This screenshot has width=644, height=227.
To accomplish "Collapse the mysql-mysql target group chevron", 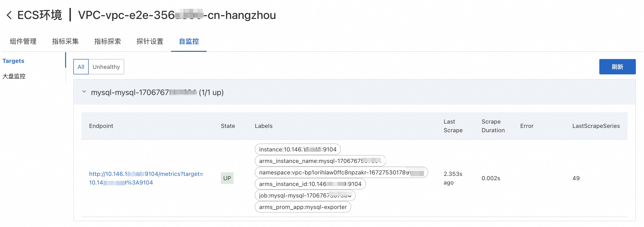I will [x=84, y=92].
